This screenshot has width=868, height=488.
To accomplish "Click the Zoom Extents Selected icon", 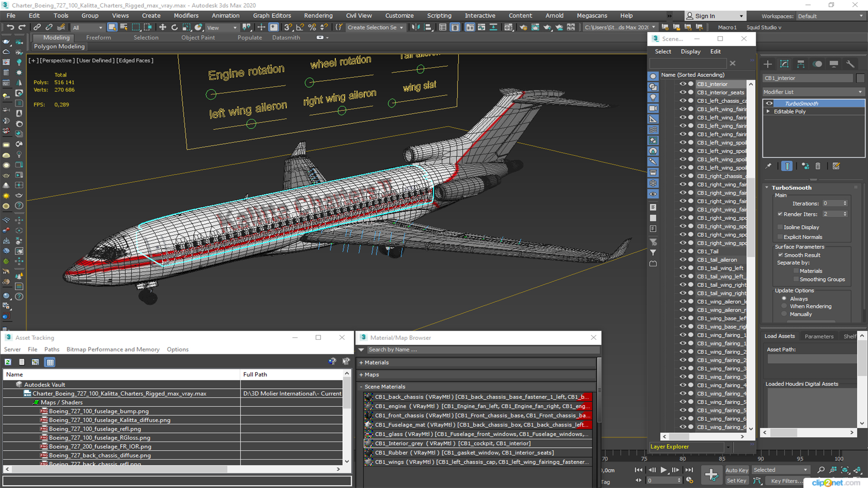I will click(844, 470).
